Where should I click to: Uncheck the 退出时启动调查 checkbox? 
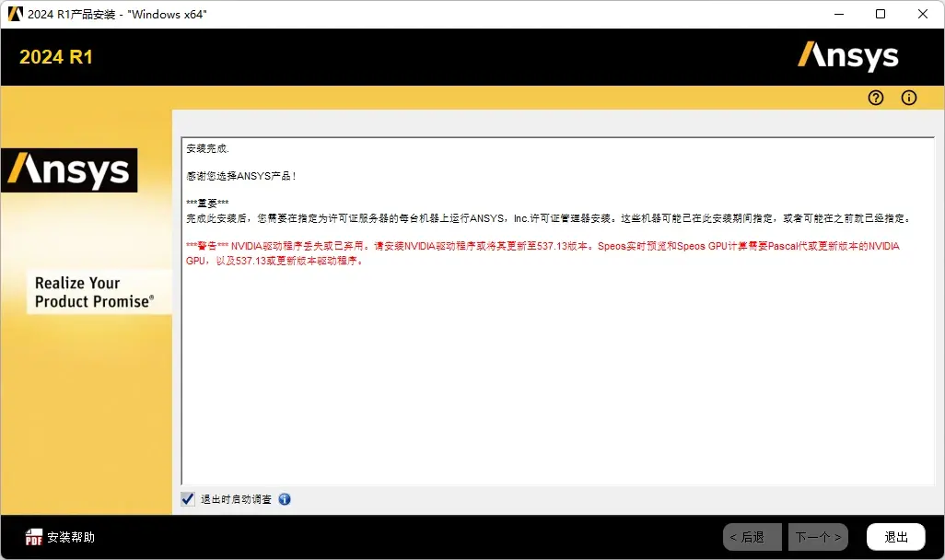[x=188, y=499]
